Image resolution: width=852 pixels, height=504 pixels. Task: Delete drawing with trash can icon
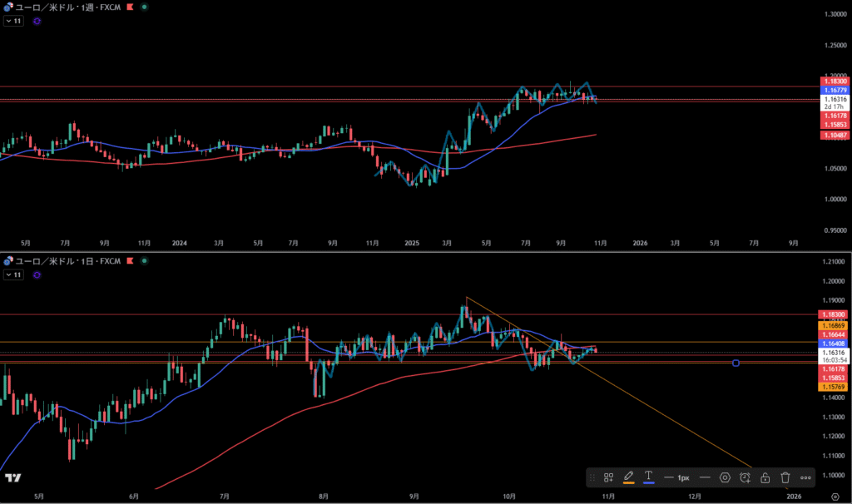pos(785,477)
